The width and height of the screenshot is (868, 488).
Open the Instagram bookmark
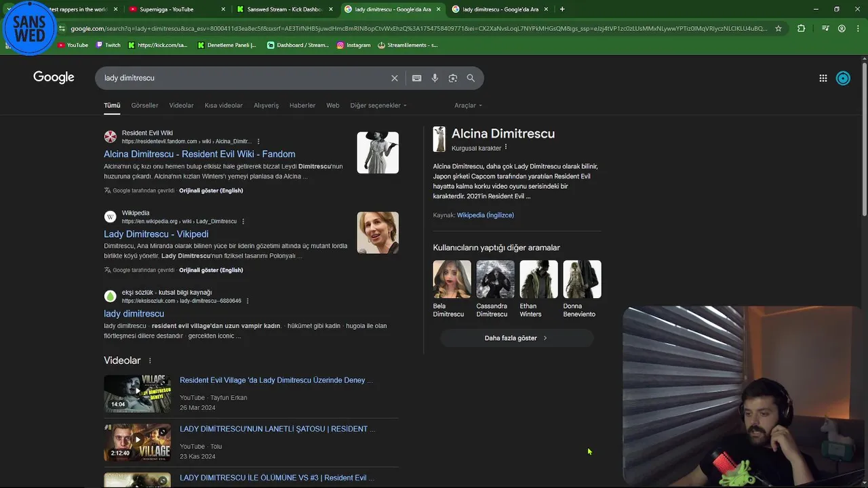[354, 45]
